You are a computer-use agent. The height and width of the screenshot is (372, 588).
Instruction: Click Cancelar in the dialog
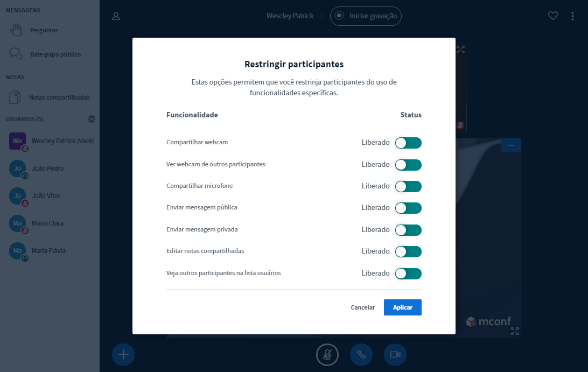(x=363, y=307)
